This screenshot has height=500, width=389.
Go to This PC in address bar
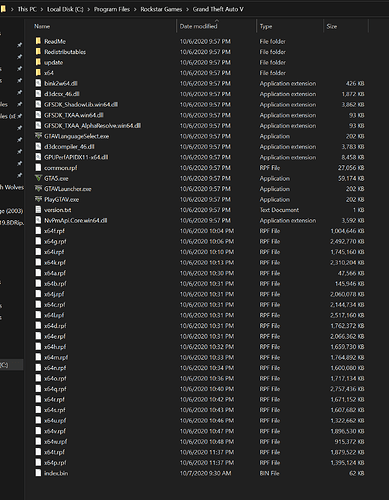[x=27, y=9]
